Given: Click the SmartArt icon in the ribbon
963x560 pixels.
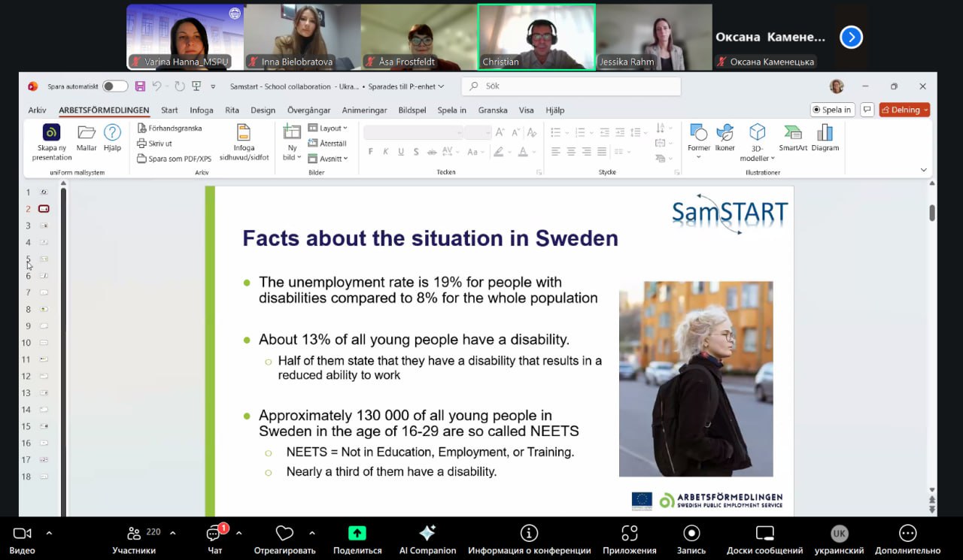Looking at the screenshot, I should [x=792, y=134].
